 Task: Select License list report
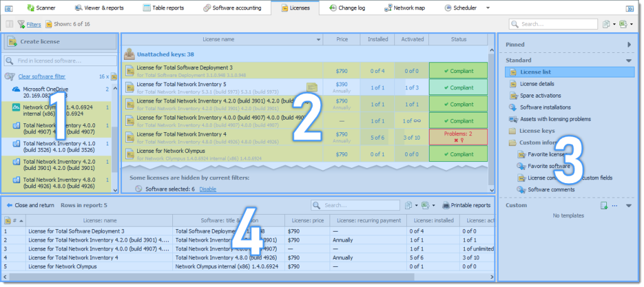coord(570,72)
